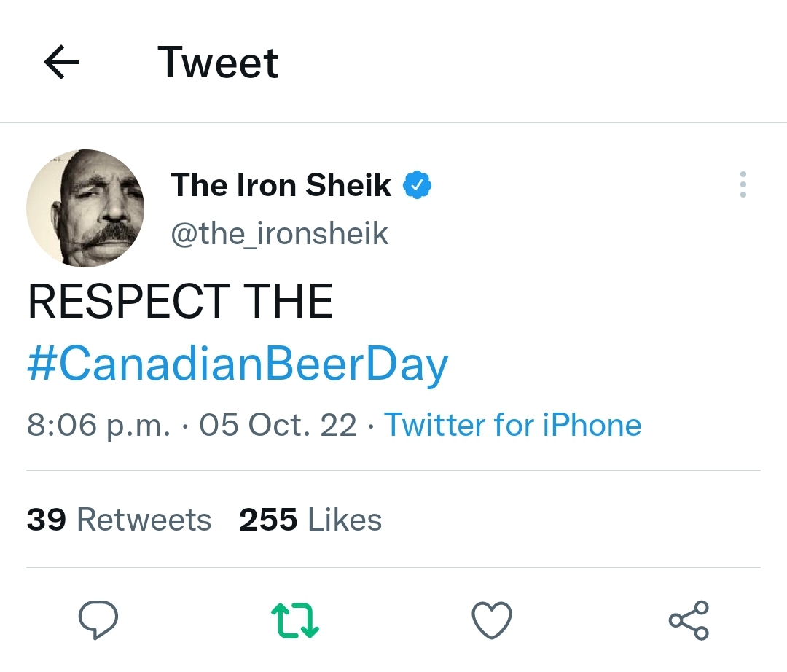Open the #CanadianBeerDay hashtag
Screen dimensions: 787x672
point(238,364)
